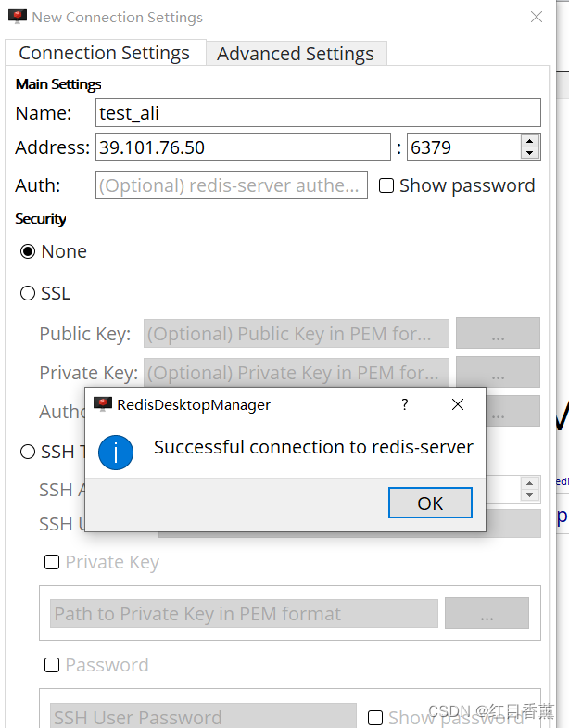Viewport: 569px width, 728px height.
Task: Open the Advanced Settings tab
Action: pyautogui.click(x=296, y=54)
